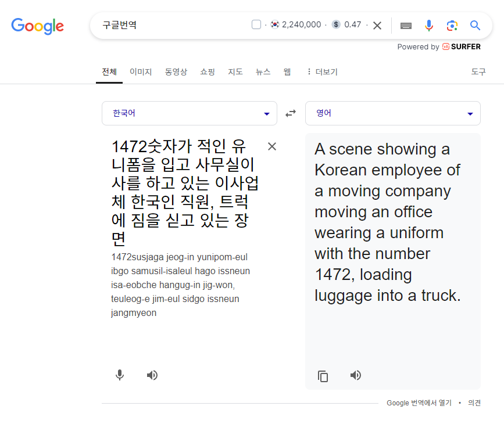Click the 의견 feedback link

[x=474, y=403]
